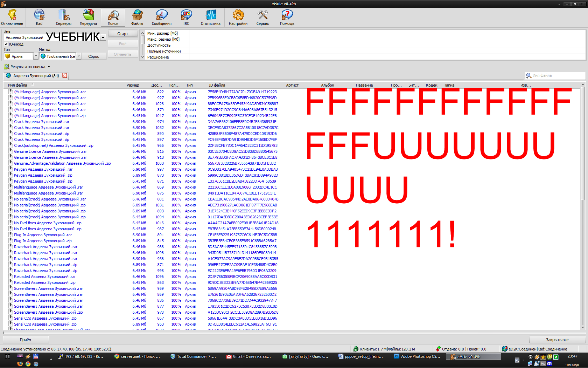Image resolution: width=588 pixels, height=368 pixels.
Task: Switch to Total Commander taskbar button
Action: click(x=193, y=356)
